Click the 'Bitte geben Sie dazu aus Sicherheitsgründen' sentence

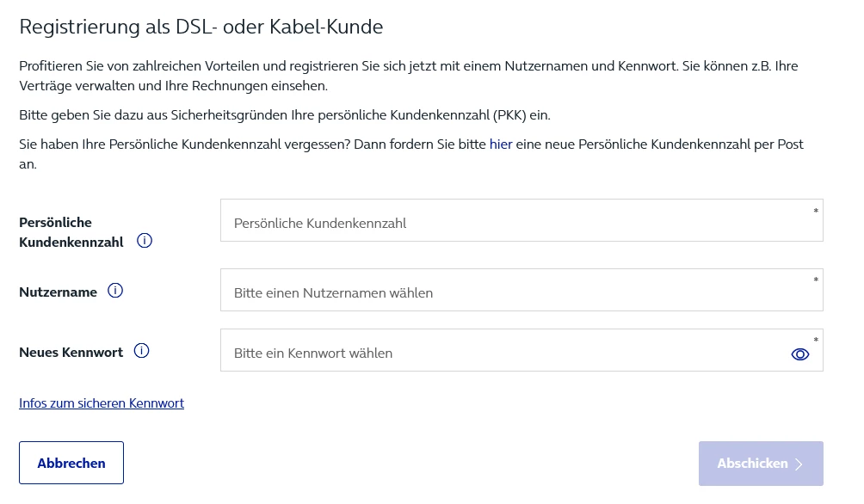click(x=284, y=114)
